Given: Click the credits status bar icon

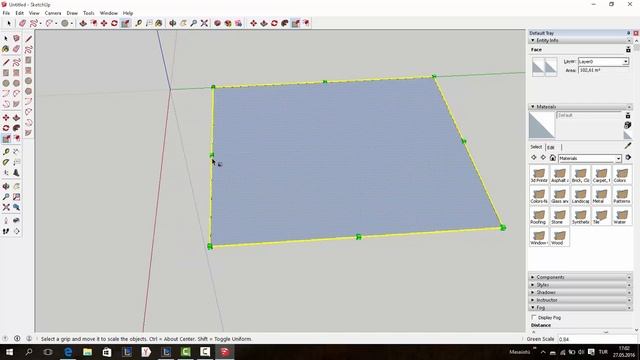Looking at the screenshot, I should click(x=17, y=339).
